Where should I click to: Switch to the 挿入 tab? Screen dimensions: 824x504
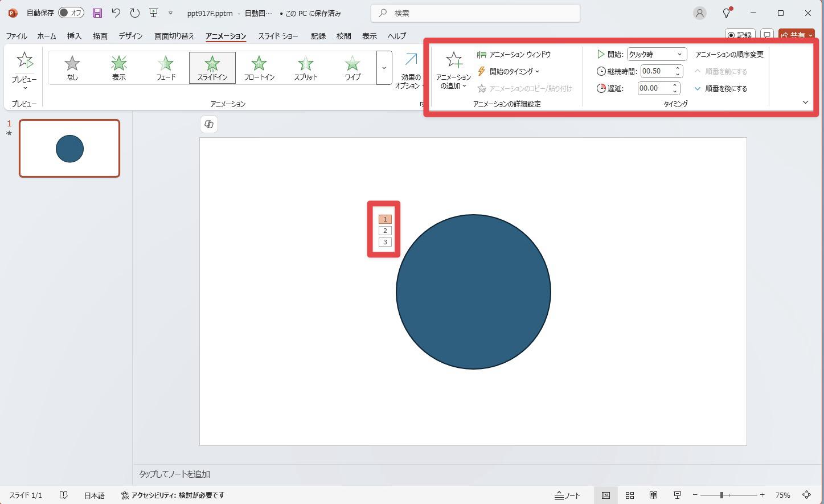[75, 36]
